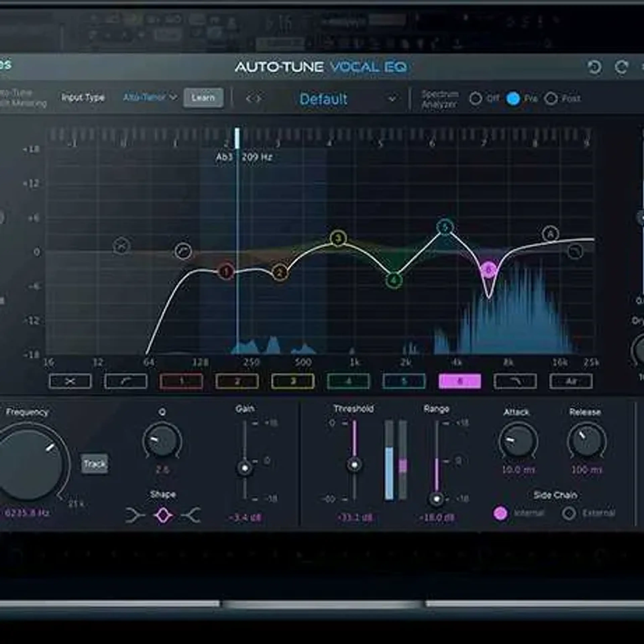The image size is (644, 644).
Task: Select External side chain option
Action: [569, 513]
